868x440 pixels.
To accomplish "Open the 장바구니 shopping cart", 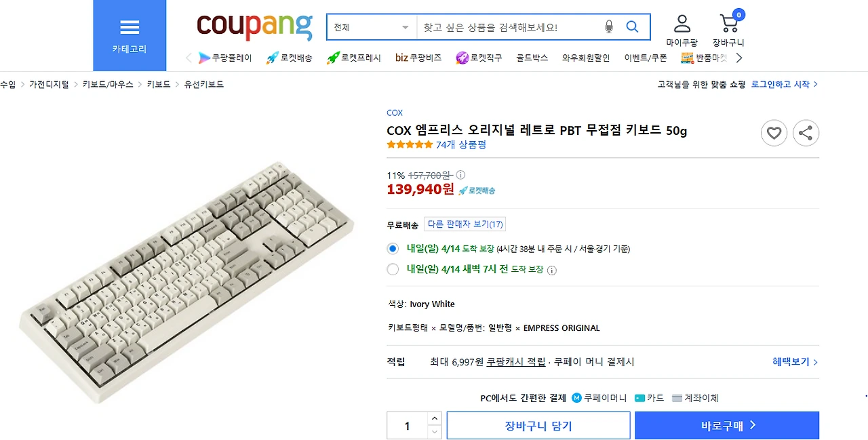I will pyautogui.click(x=728, y=24).
